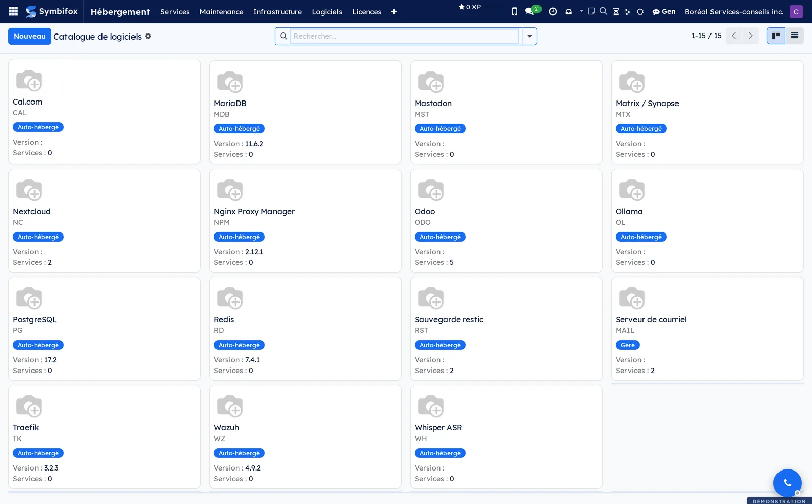Screen dimensions: 812x504
Task: Click the Traefik version 3.2.3
Action: point(51,468)
